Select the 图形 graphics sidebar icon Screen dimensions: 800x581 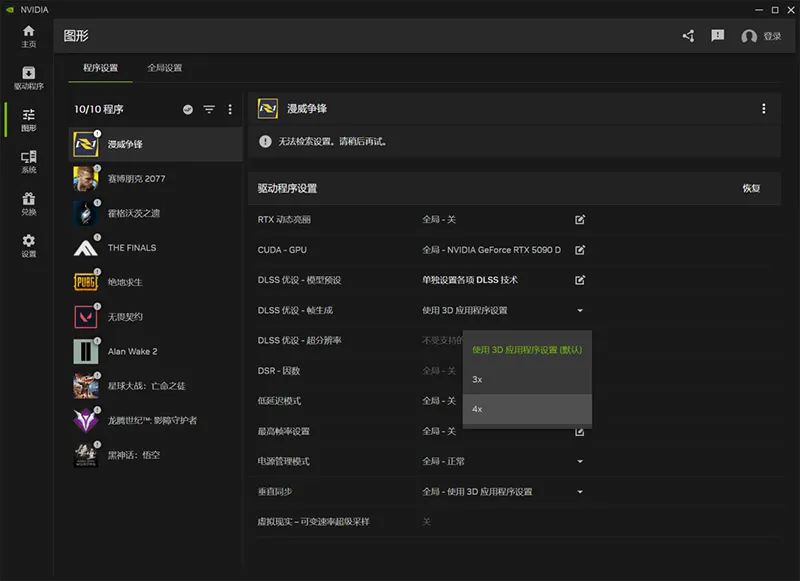click(29, 120)
